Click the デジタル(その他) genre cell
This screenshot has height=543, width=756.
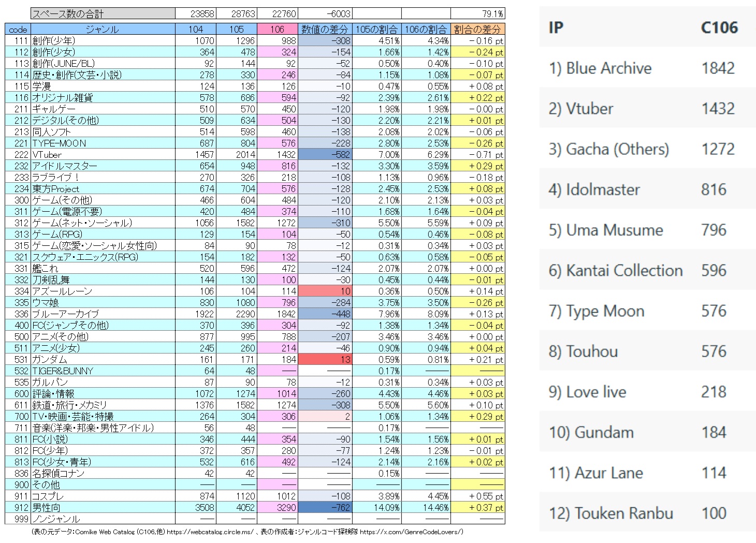pos(103,120)
